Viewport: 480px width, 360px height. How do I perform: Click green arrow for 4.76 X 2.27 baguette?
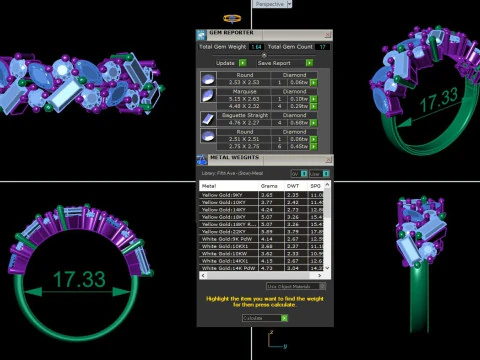314,123
